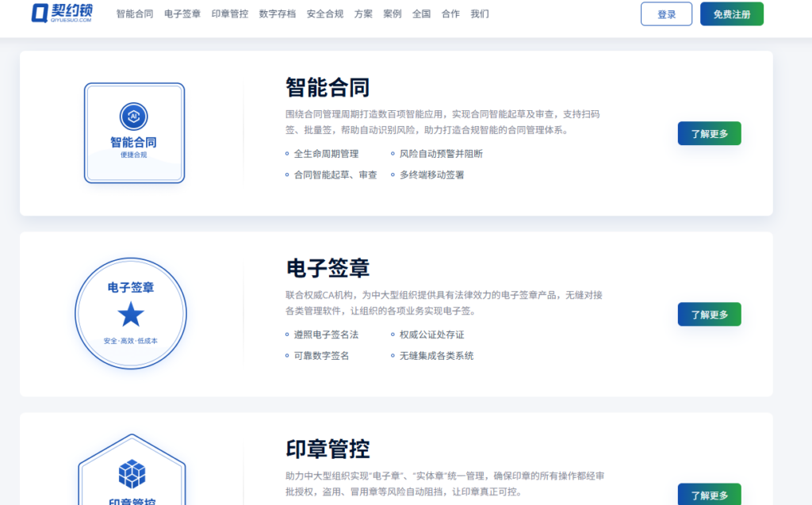Click the 印章管控 hexagon thumbnail
This screenshot has width=812, height=505.
pyautogui.click(x=132, y=470)
